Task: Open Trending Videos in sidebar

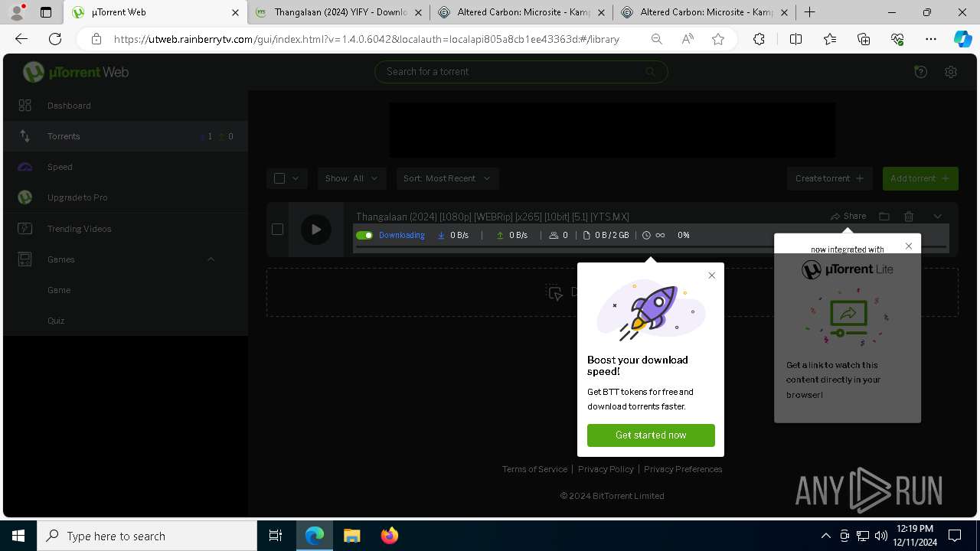Action: pos(126,229)
